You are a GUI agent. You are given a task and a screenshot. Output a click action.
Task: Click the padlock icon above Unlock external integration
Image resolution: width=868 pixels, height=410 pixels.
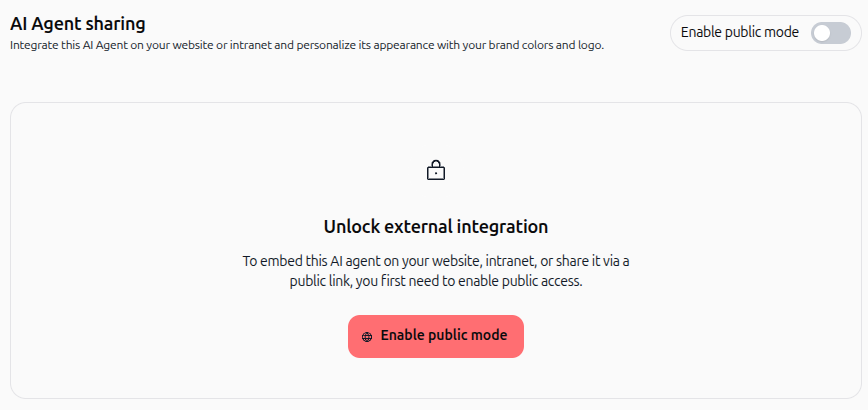436,170
